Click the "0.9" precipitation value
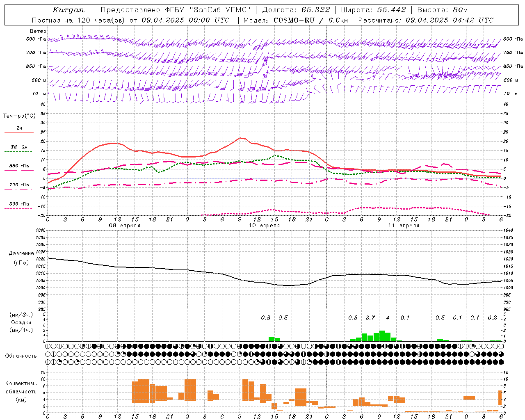The image size is (525, 420). [x=353, y=318]
